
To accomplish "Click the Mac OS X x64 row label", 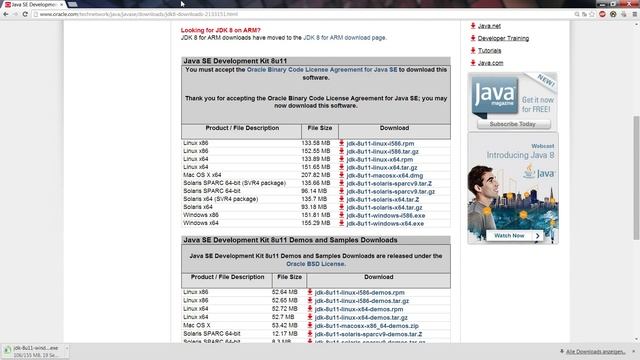I will (x=202, y=175).
